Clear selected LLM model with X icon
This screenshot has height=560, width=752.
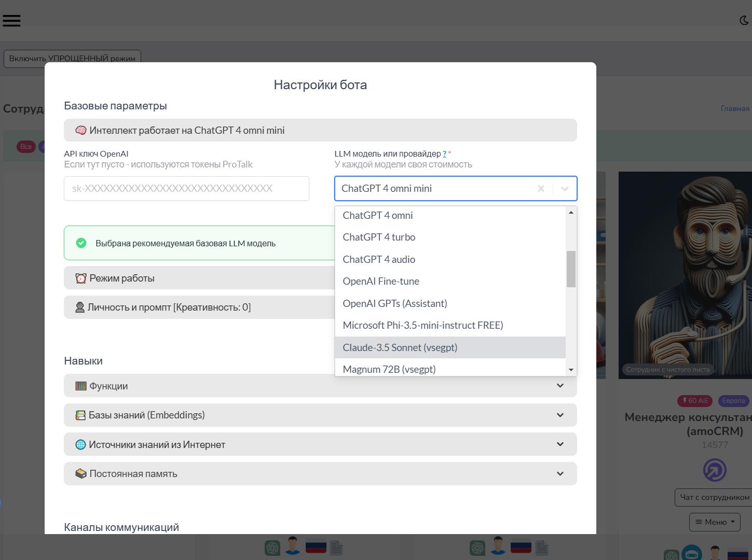pyautogui.click(x=541, y=189)
